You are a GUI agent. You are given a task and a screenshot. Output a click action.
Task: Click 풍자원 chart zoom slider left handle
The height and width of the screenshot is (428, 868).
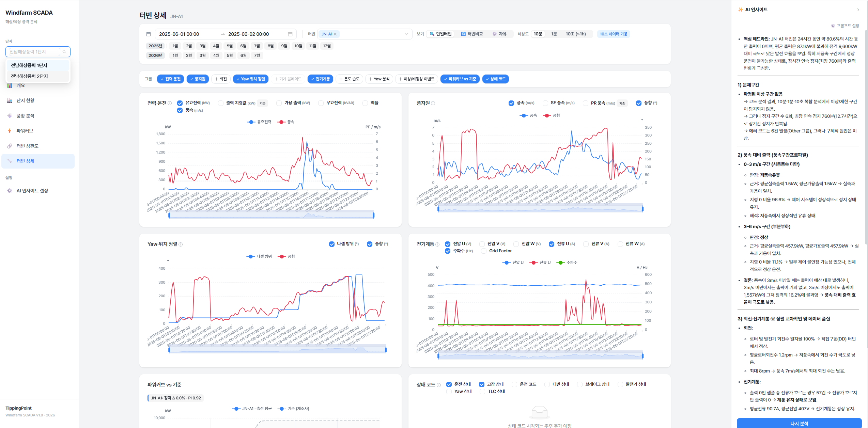coord(438,209)
